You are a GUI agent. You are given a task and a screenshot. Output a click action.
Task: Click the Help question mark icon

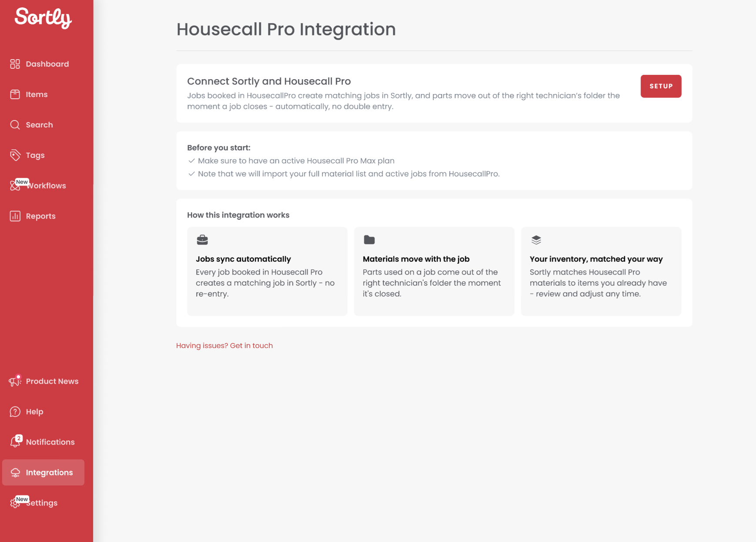pos(15,412)
